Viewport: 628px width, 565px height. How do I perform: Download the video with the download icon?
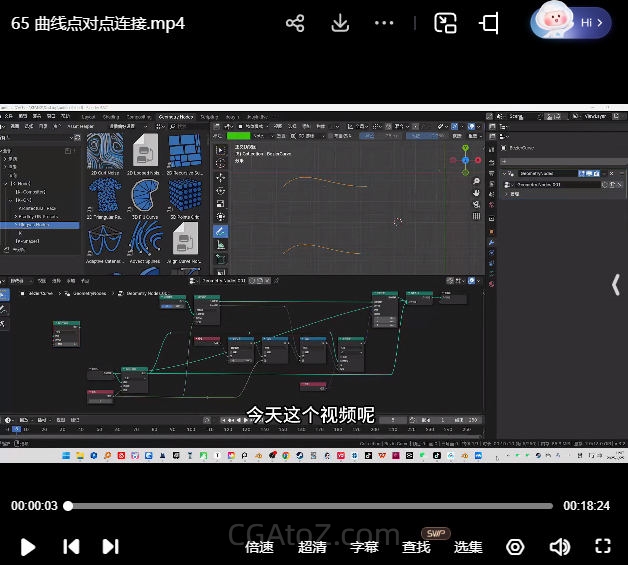(x=340, y=23)
